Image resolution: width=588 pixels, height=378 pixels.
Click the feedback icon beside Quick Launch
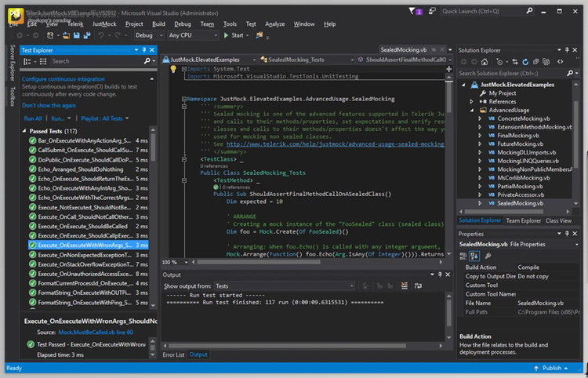[x=432, y=11]
